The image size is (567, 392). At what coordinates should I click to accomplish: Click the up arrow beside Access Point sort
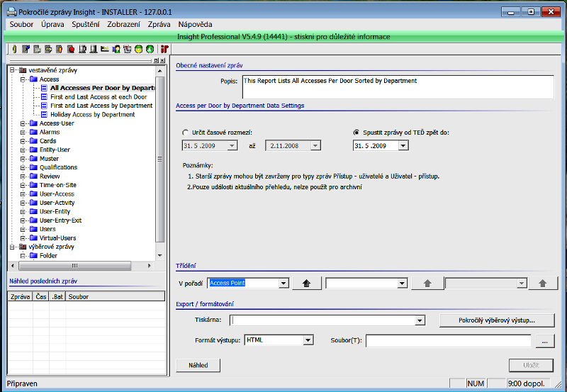(306, 284)
